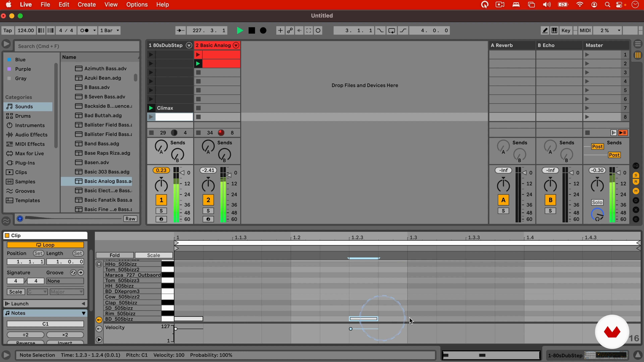Open Groove None dropdown
The image size is (644, 362).
[65, 281]
